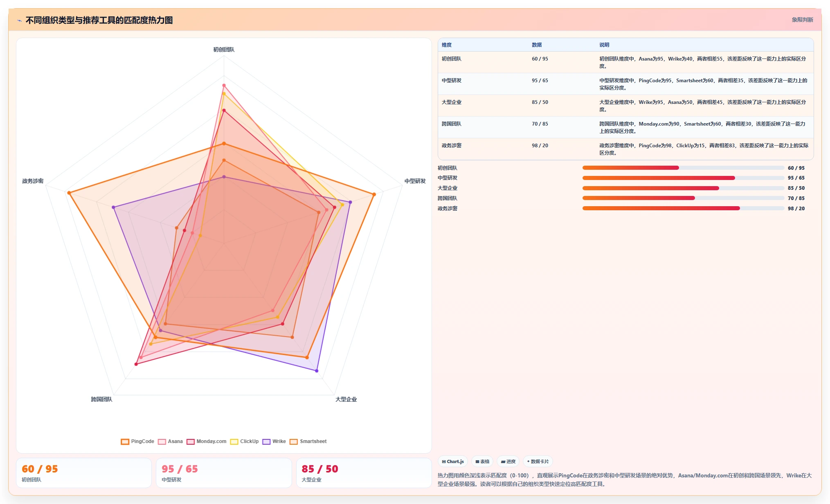Screen dimensions: 830x504
Task: Select the 95 / 65 中型研发 data card
Action: pos(224,473)
